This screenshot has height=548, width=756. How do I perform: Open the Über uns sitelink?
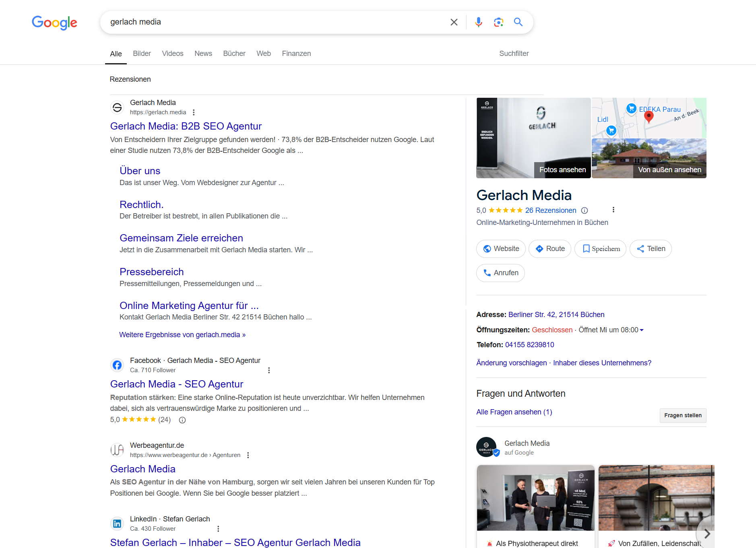pyautogui.click(x=140, y=171)
